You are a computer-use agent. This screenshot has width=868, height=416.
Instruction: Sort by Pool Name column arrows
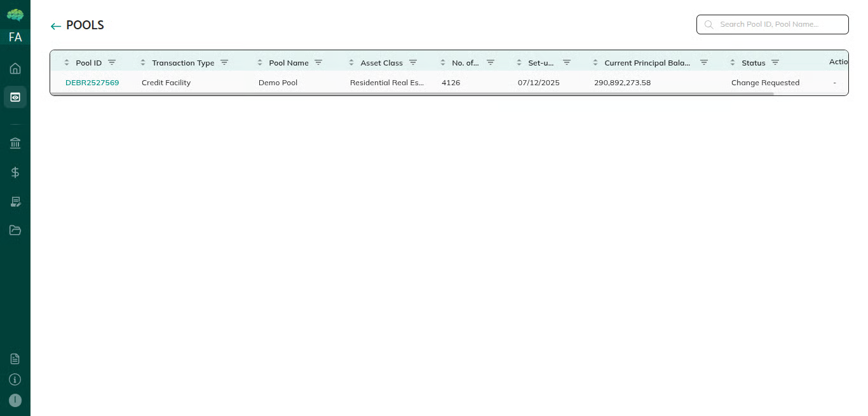point(260,62)
